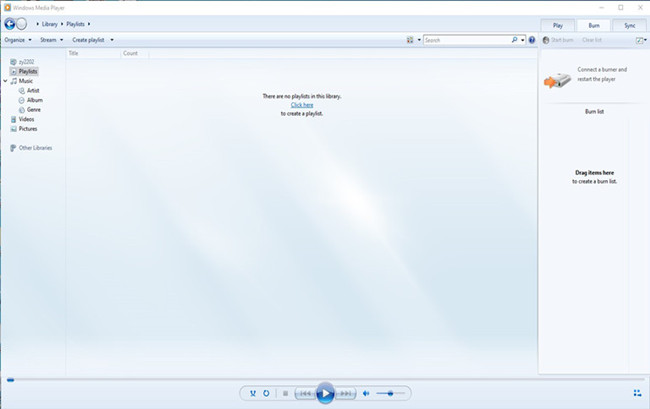The width and height of the screenshot is (650, 409).
Task: Click the Clear list button
Action: [x=592, y=40]
